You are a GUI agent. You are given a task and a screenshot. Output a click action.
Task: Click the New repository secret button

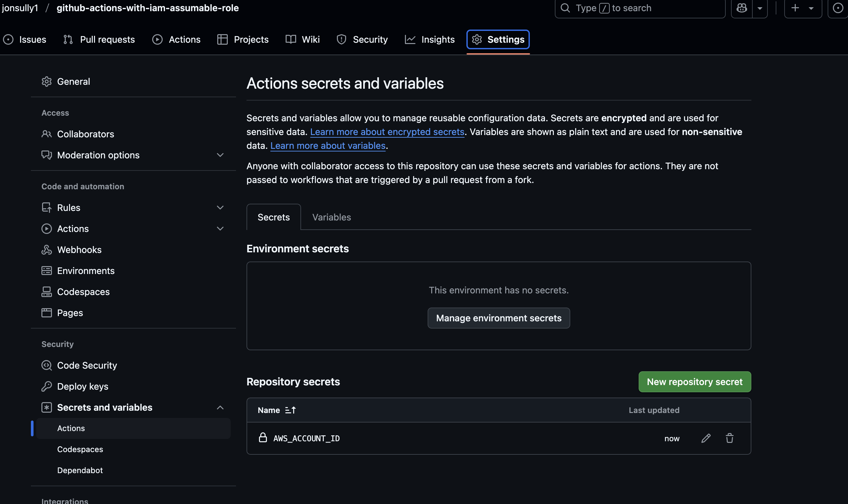695,382
